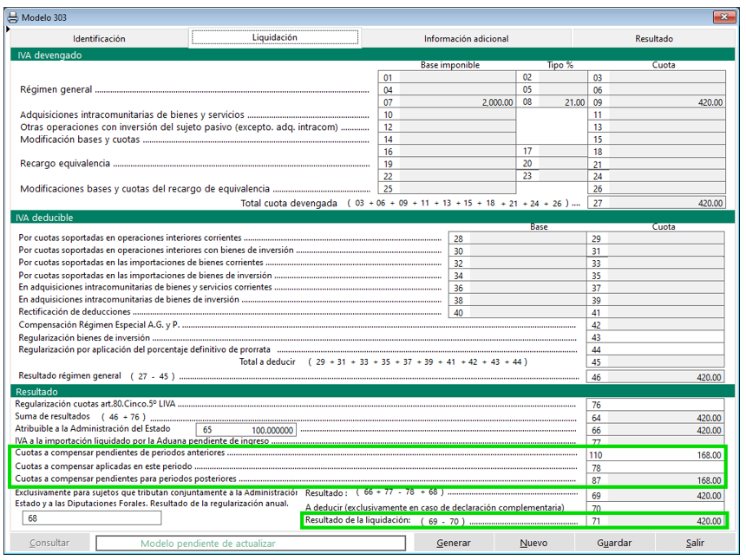This screenshot has width=746, height=560.
Task: Click field 40 for rectificación de deducciones
Action: coord(517,313)
